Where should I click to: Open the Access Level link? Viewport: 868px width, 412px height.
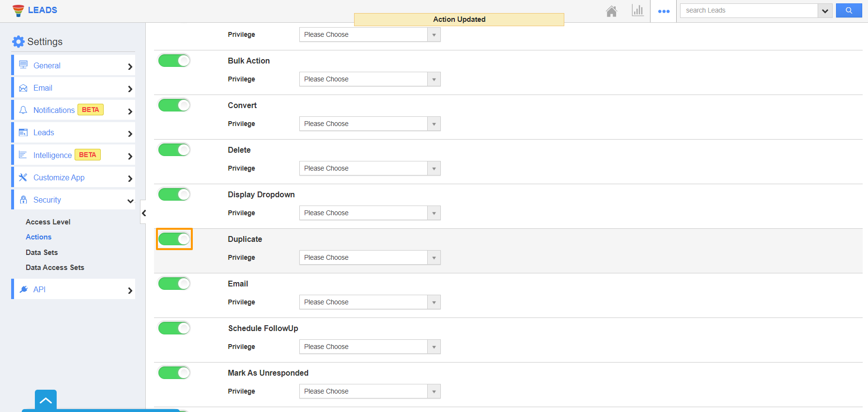(48, 222)
